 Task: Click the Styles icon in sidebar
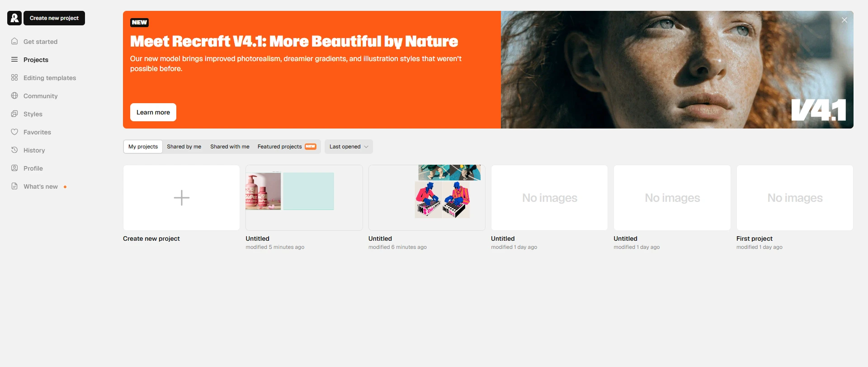pos(14,114)
